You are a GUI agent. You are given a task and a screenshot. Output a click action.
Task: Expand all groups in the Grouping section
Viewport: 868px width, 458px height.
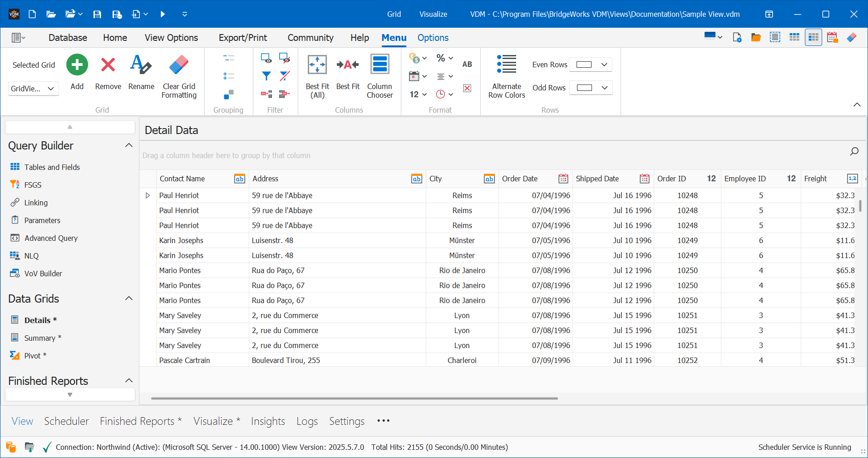[x=229, y=76]
